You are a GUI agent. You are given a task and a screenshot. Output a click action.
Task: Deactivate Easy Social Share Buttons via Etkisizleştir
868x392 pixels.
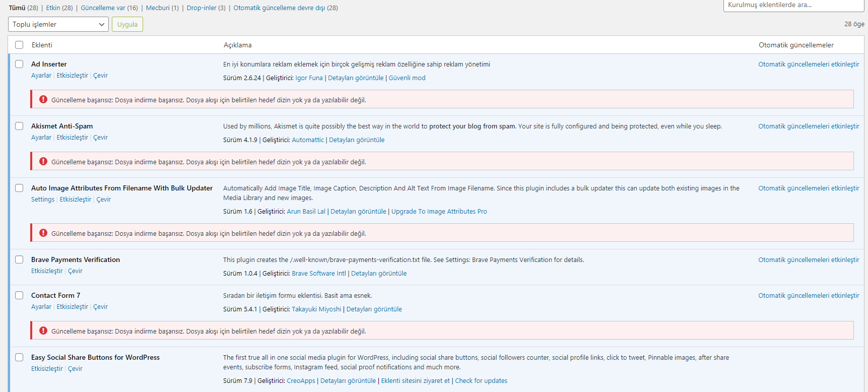(47, 369)
